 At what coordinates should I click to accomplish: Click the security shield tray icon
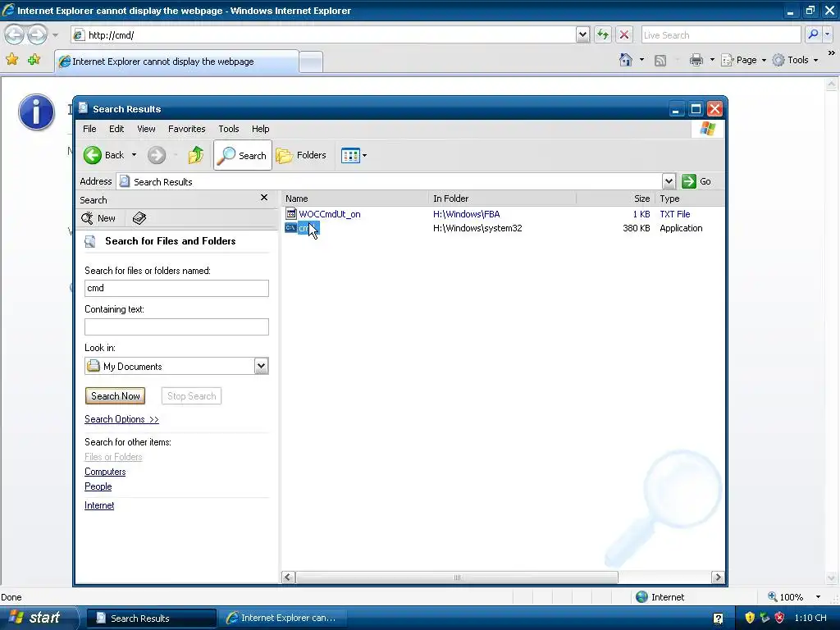pos(750,618)
